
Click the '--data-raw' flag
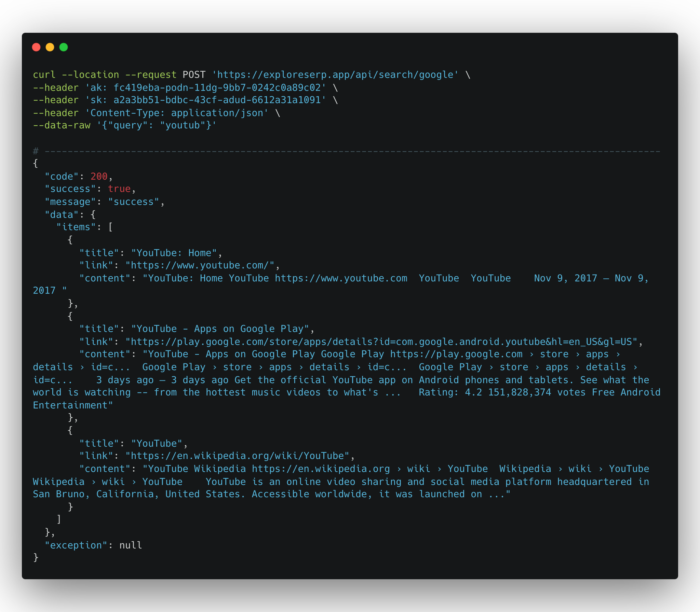coord(62,125)
